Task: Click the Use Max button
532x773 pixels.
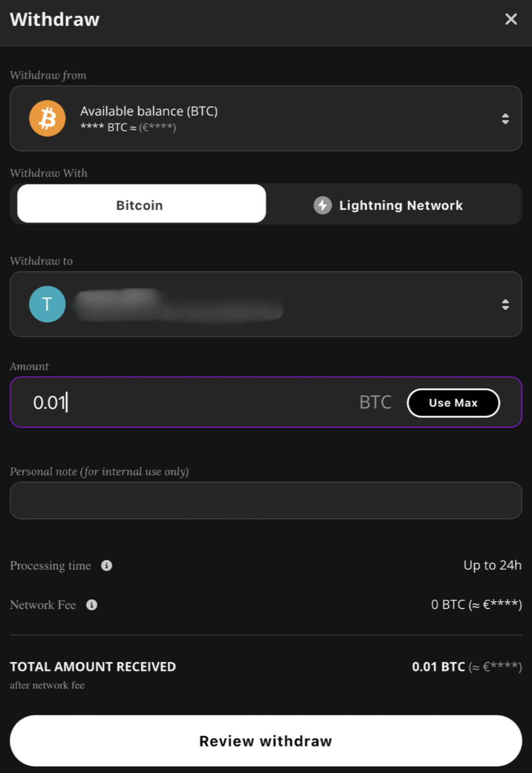Action: coord(453,403)
